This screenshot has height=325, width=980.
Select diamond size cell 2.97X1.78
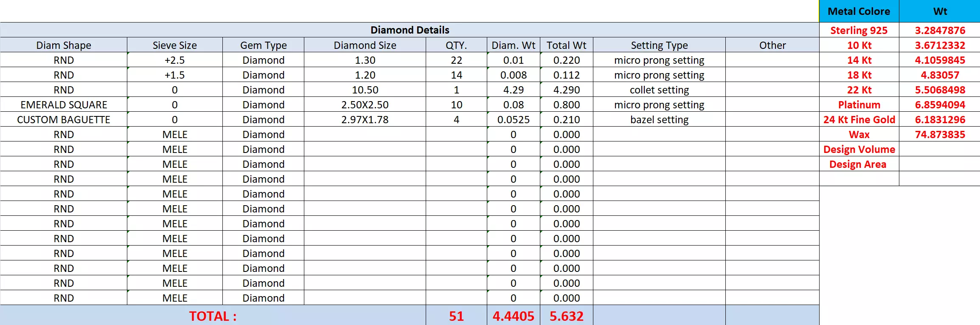pyautogui.click(x=365, y=119)
